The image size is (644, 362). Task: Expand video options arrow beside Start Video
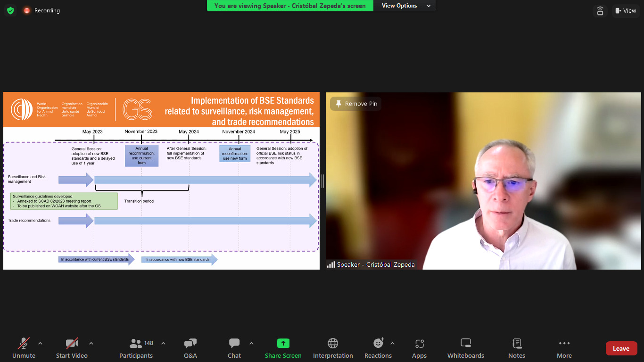(x=91, y=344)
